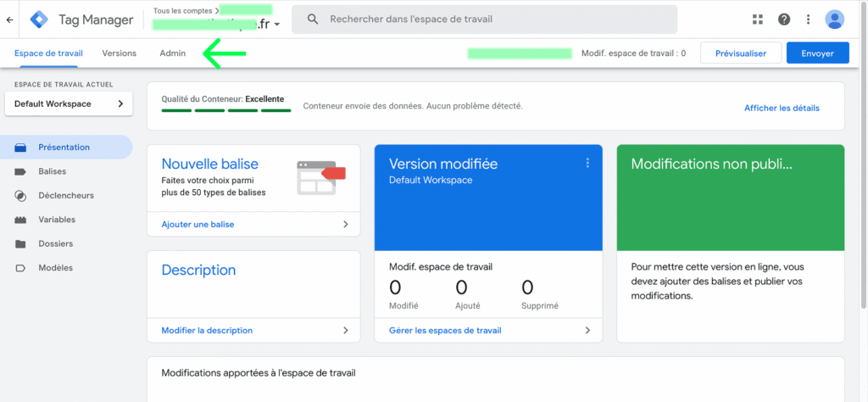The height and width of the screenshot is (402, 868).
Task: Click the Description card heading
Action: 198,271
